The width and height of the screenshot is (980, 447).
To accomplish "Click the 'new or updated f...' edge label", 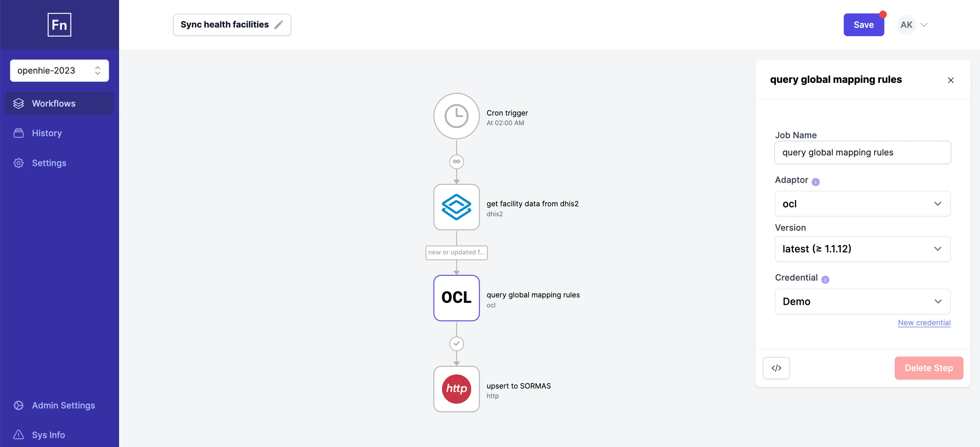I will coord(457,252).
